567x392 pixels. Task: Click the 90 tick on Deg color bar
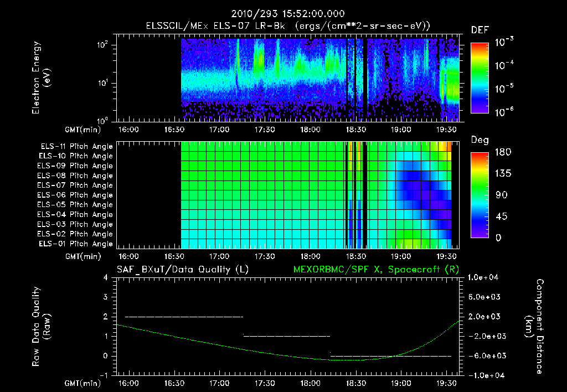[501, 195]
